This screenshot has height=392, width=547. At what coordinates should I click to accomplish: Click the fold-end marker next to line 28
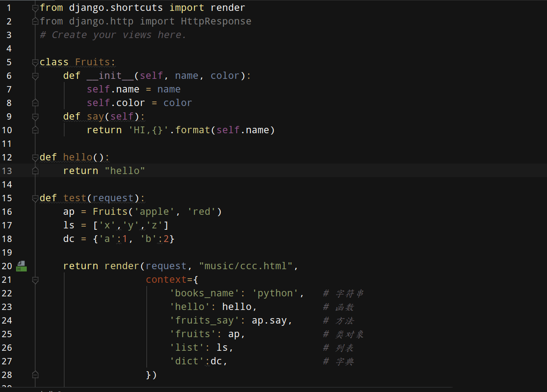pos(35,374)
